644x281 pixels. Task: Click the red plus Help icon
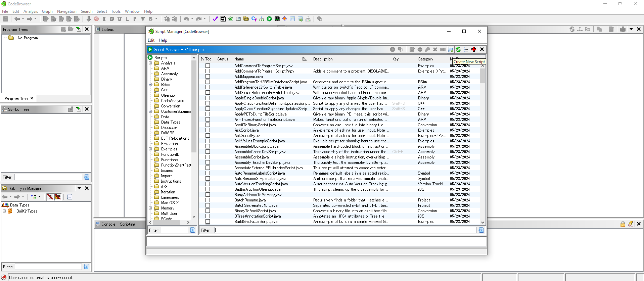coord(474,49)
